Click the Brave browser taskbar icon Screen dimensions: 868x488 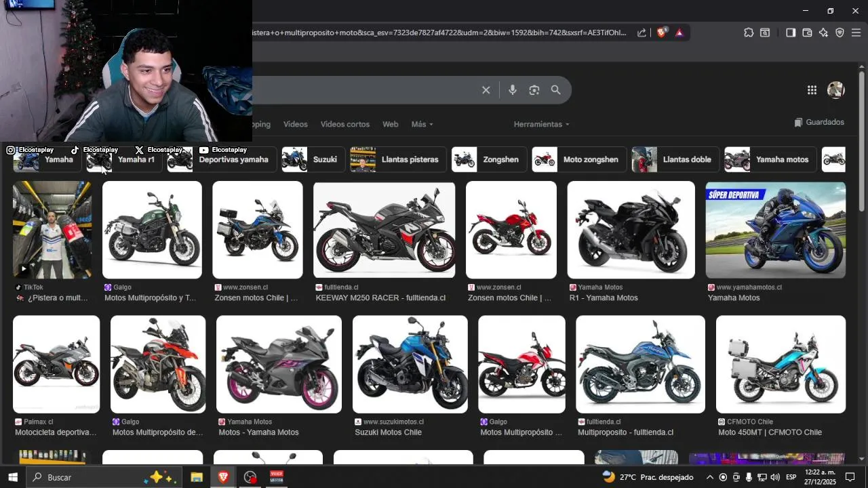(223, 477)
